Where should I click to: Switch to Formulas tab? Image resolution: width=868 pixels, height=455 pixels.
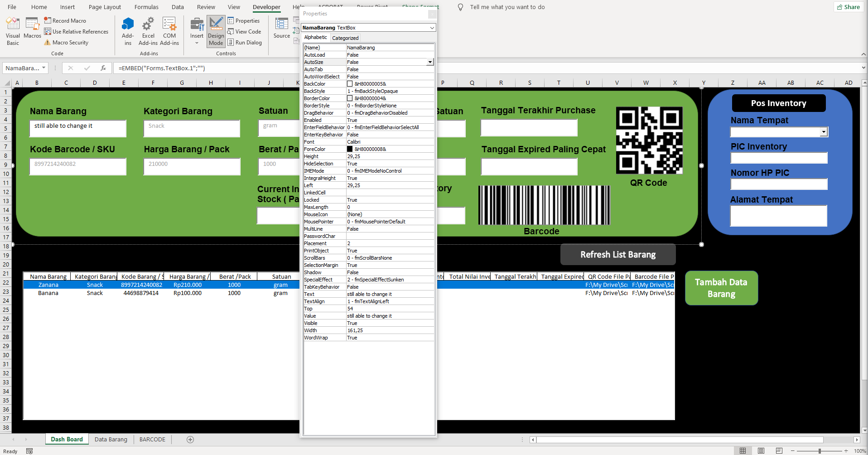pos(146,7)
